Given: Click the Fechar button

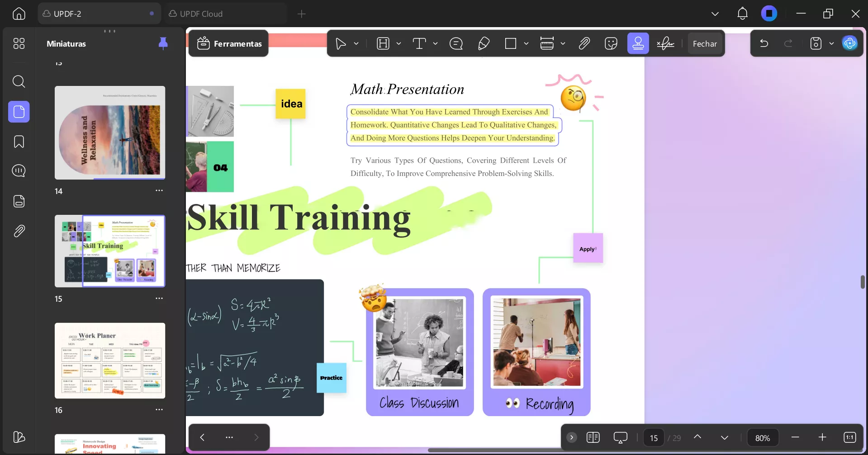Looking at the screenshot, I should [x=705, y=43].
